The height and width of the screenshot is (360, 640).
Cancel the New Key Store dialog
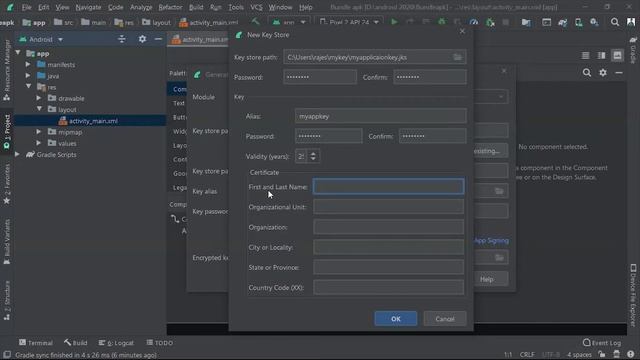point(444,319)
